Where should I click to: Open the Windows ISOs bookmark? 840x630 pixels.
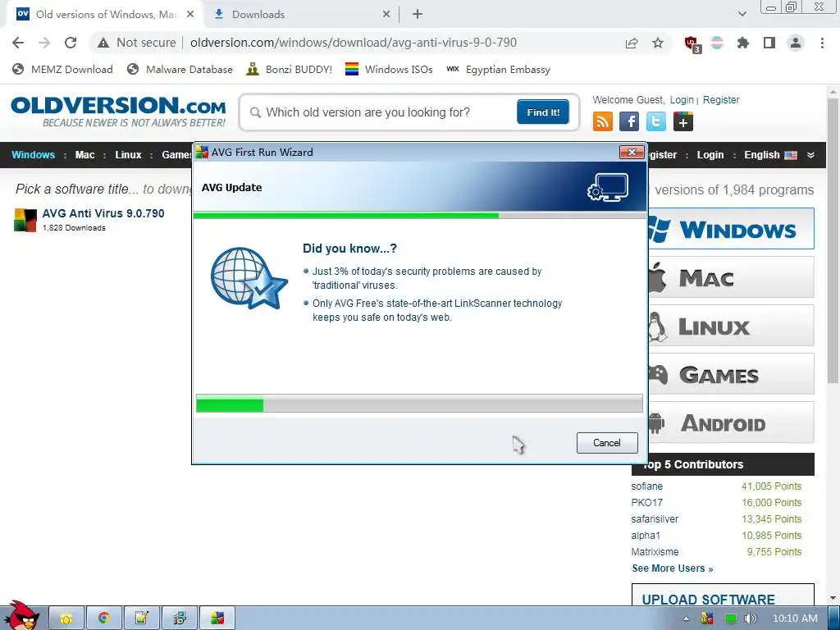(389, 69)
